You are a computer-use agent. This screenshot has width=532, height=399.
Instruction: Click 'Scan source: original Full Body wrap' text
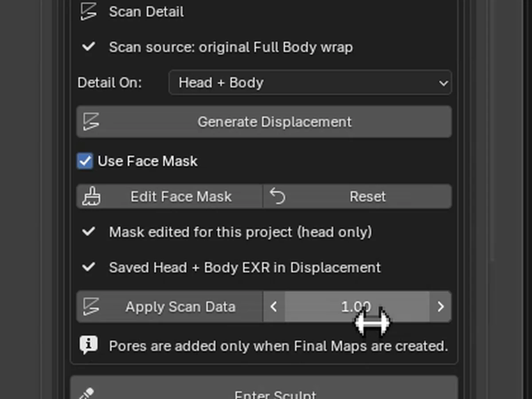[231, 47]
